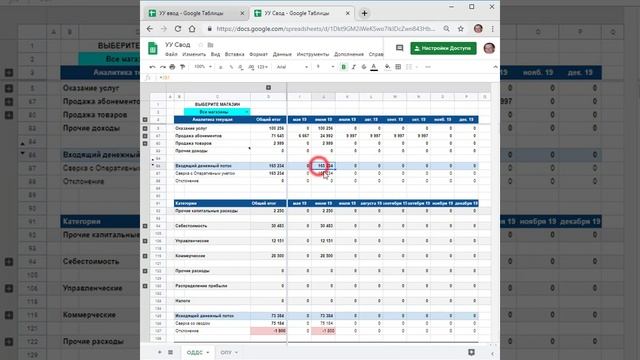Expand the Управленческие row group
The height and width of the screenshot is (360, 640).
[145, 241]
